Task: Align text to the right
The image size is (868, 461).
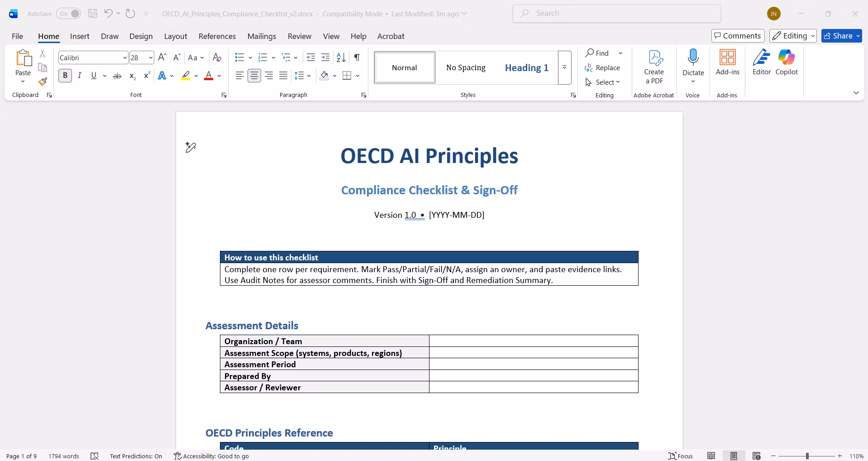Action: click(269, 76)
